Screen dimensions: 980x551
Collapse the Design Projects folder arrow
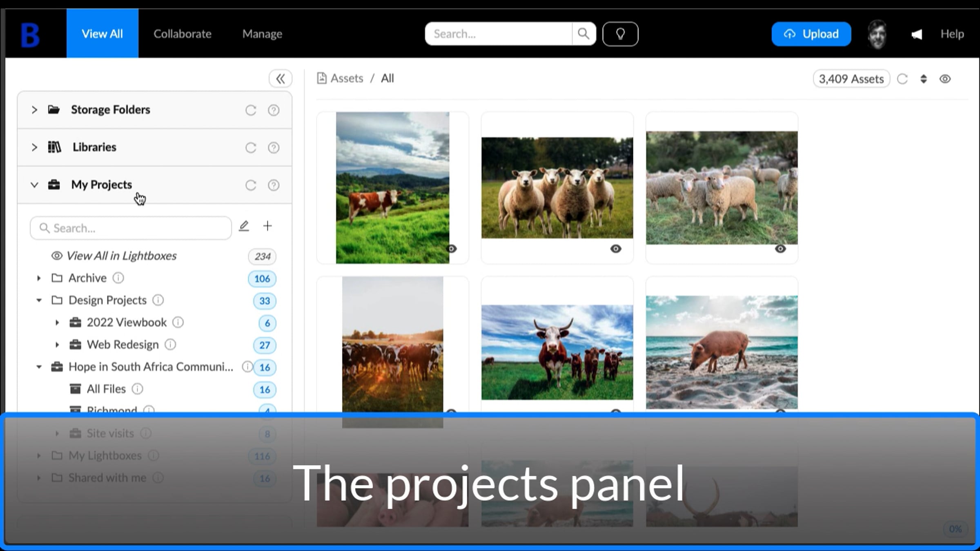[39, 300]
